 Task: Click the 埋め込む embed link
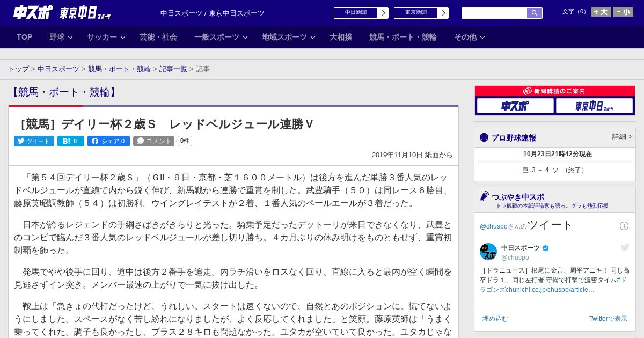pyautogui.click(x=495, y=319)
